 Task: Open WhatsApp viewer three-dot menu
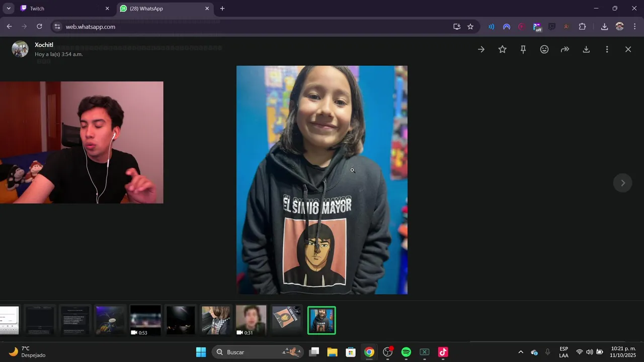(607, 49)
